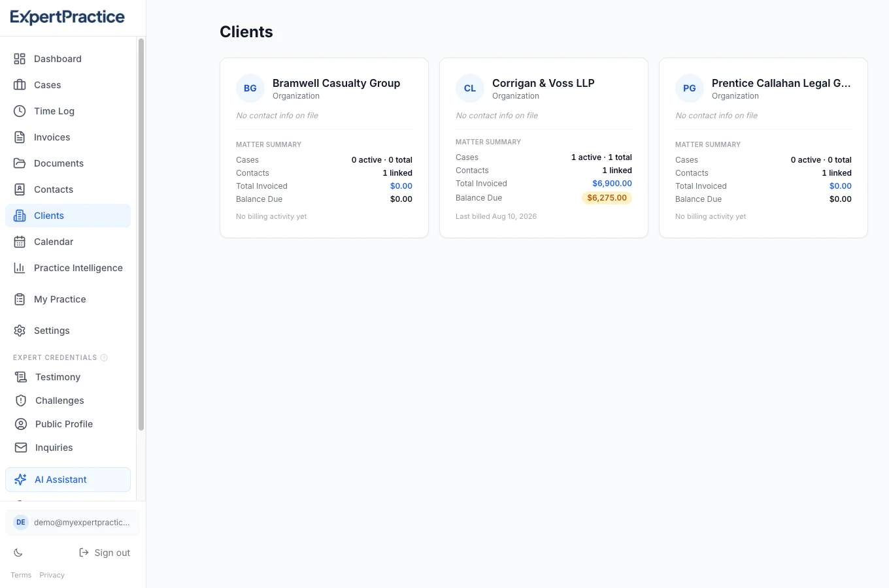Click the sidebar vertical scrollbar
Screen dimensions: 889x588
141,235
